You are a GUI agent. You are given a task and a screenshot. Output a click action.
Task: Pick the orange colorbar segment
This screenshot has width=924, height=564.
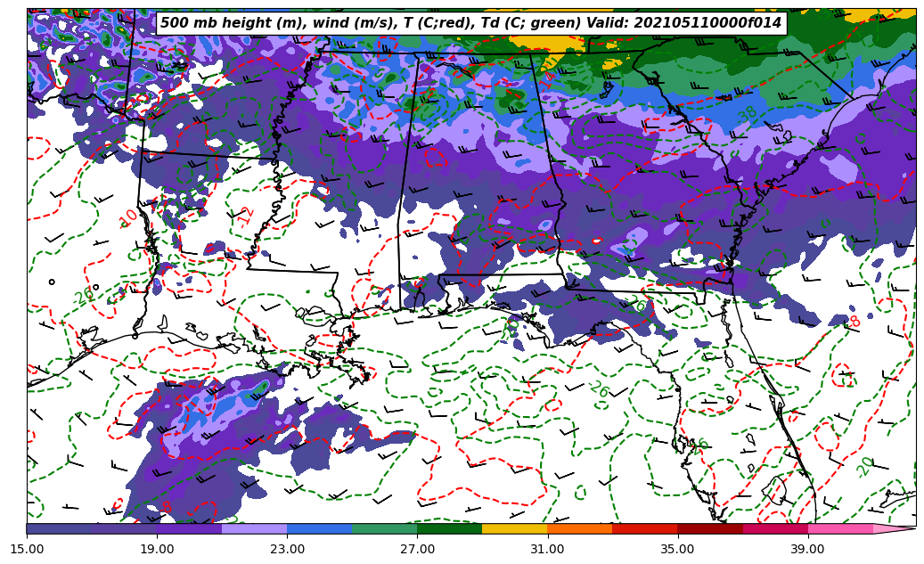click(x=579, y=528)
